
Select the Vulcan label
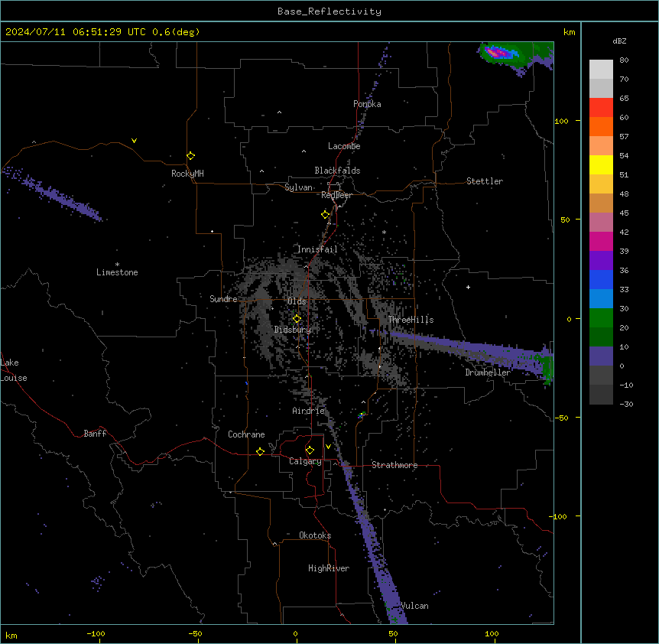pos(415,606)
